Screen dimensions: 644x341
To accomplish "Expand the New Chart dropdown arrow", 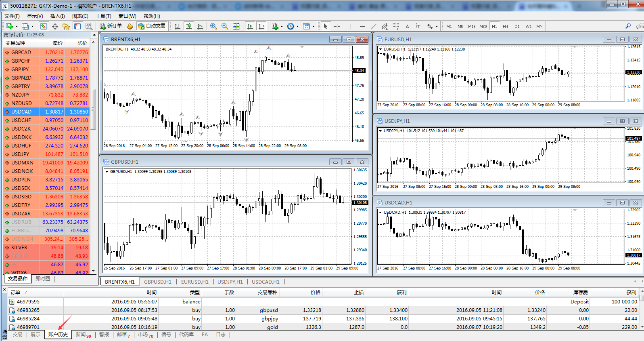I will [17, 26].
